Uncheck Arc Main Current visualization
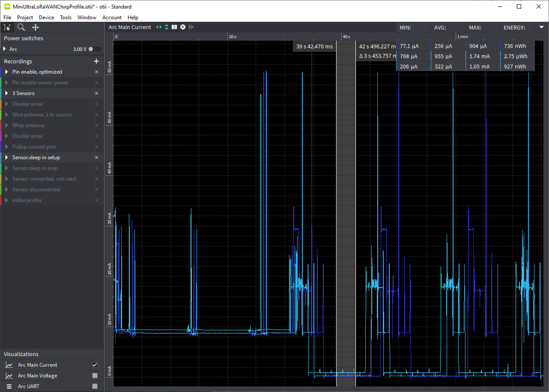 click(95, 365)
